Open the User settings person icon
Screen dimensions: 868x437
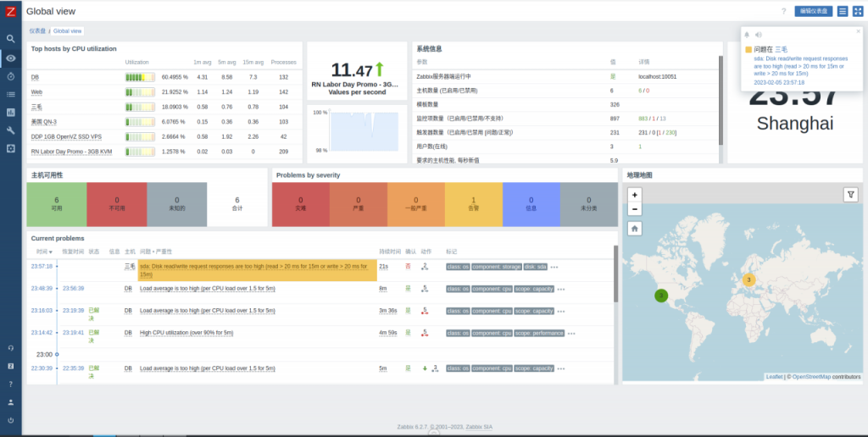pos(10,402)
